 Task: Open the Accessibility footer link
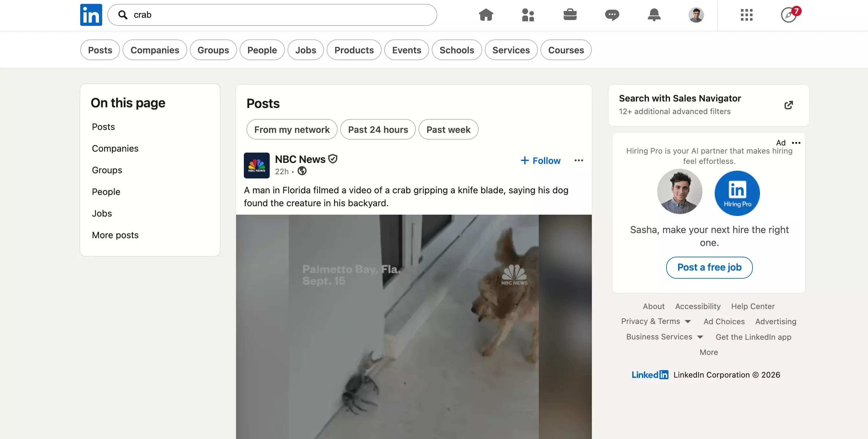[x=698, y=306]
